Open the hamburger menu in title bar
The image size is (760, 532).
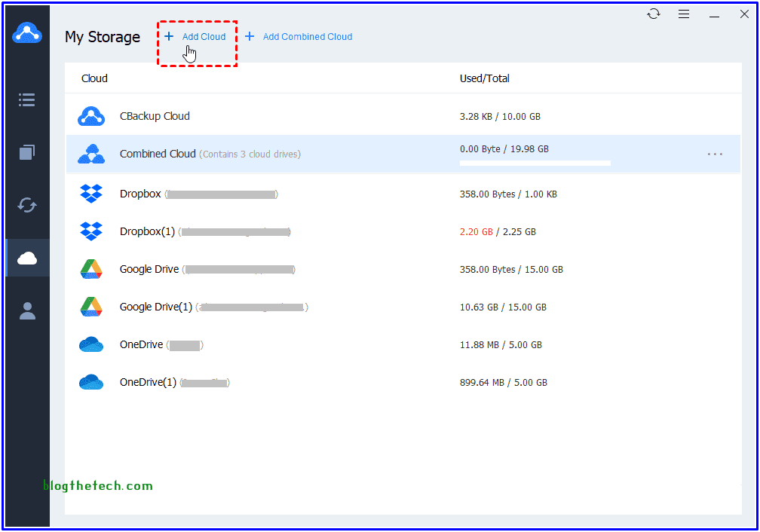click(x=684, y=14)
